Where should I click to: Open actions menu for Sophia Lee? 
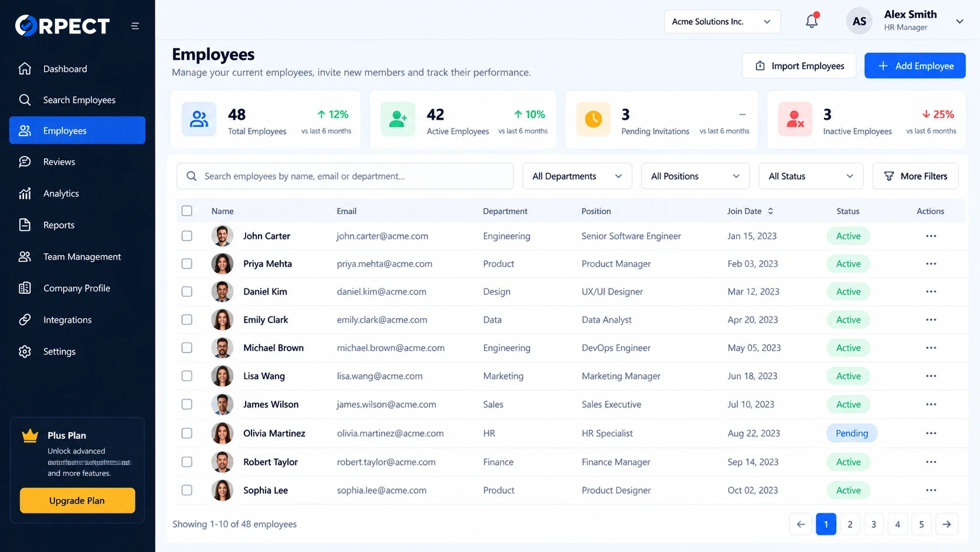pos(931,490)
